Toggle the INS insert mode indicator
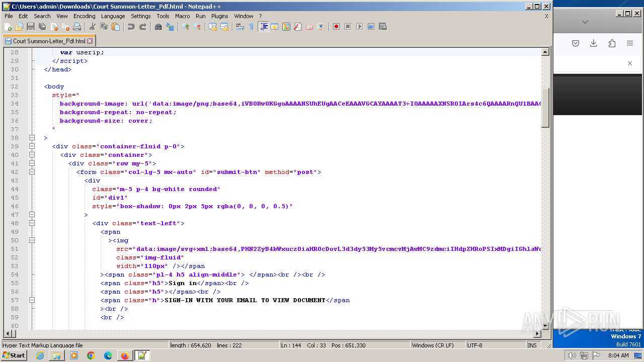The image size is (644, 362). (532, 345)
